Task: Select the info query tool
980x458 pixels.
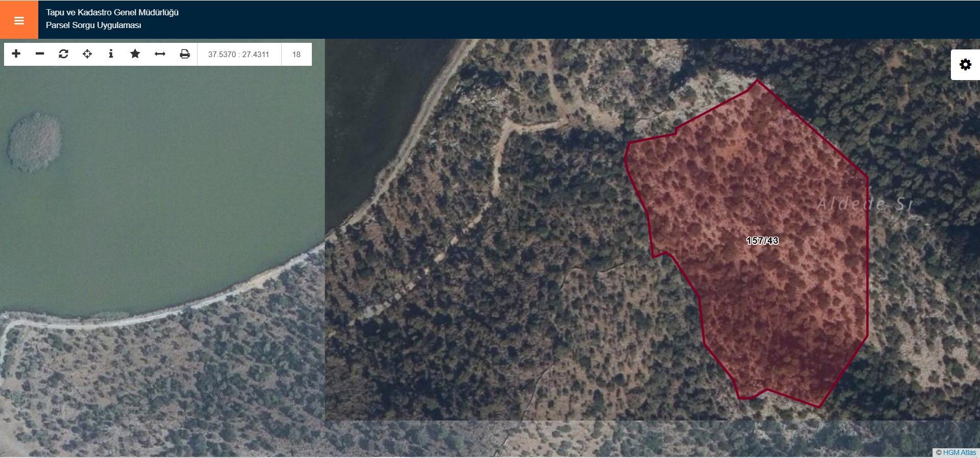Action: 111,54
